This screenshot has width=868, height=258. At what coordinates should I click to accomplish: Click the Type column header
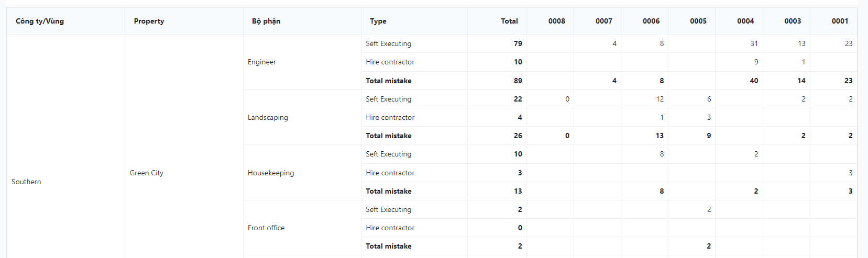[x=378, y=21]
